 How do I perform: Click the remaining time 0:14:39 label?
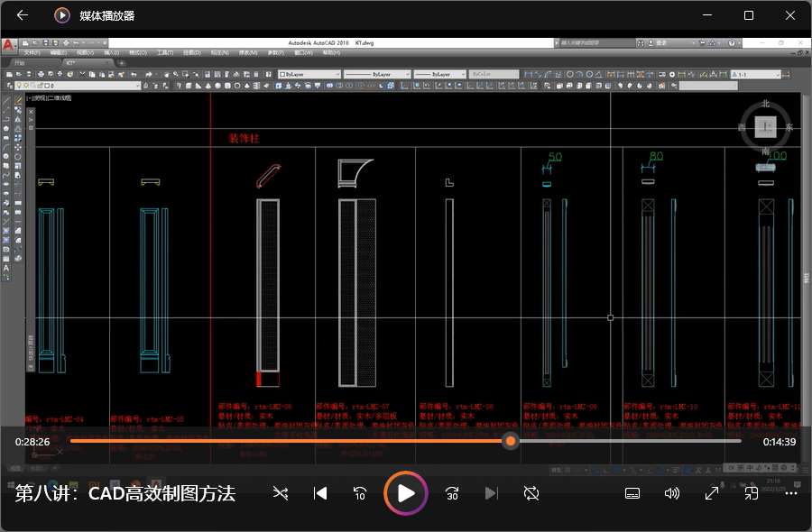tap(779, 442)
